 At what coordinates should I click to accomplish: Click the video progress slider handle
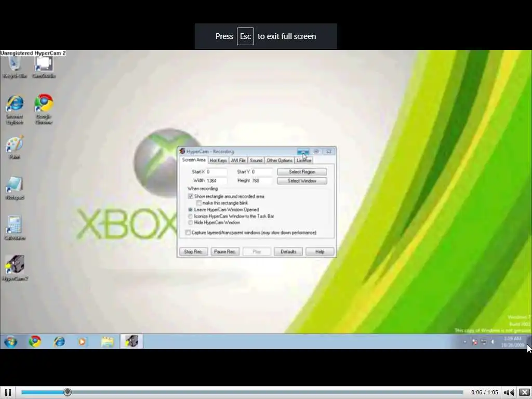tap(68, 392)
